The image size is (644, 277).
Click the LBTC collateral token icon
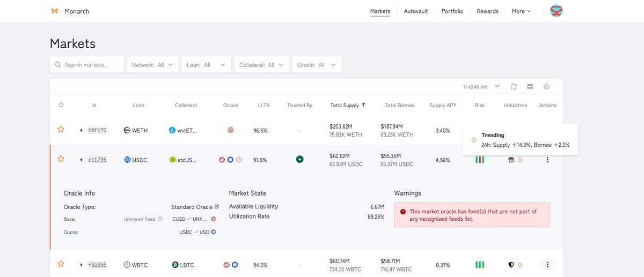tap(175, 265)
